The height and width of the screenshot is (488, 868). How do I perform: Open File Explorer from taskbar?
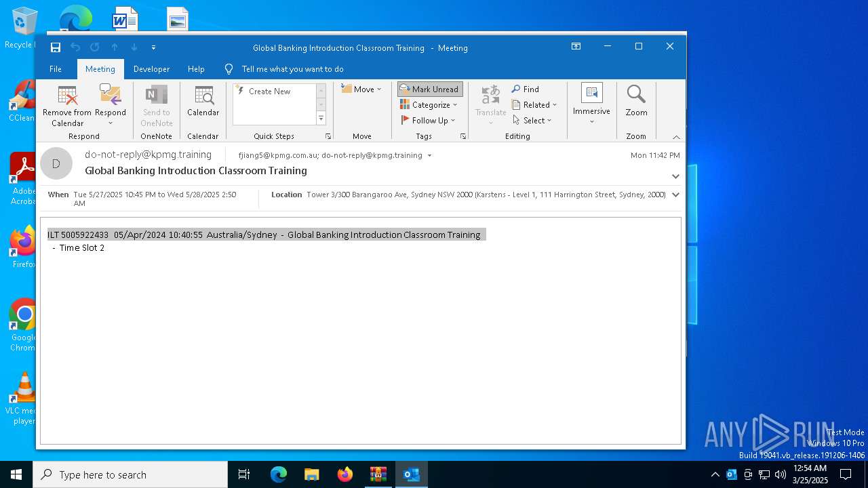[311, 474]
